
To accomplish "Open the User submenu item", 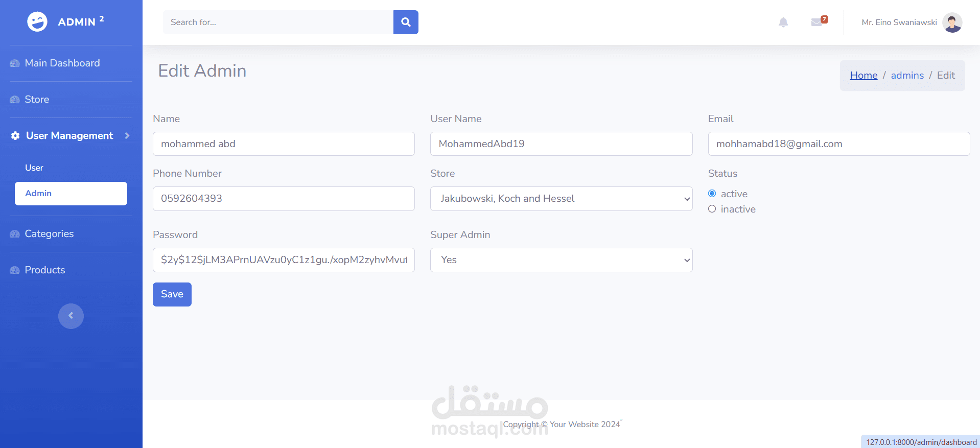I will pyautogui.click(x=34, y=168).
